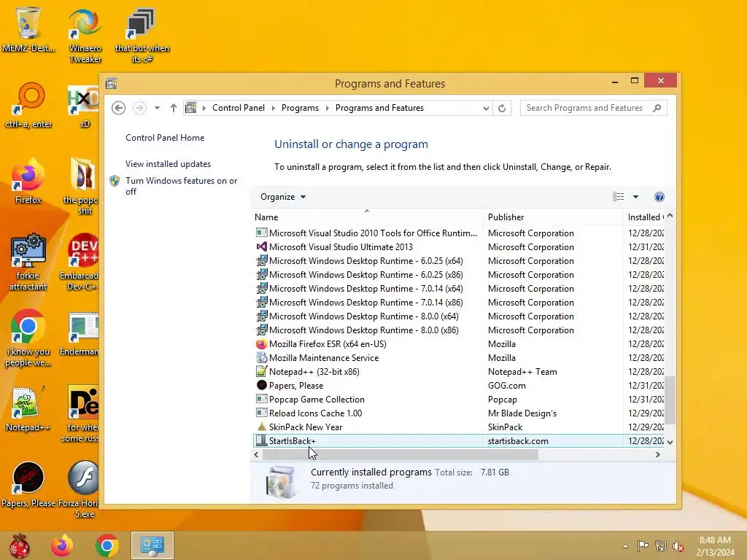Image resolution: width=747 pixels, height=560 pixels.
Task: Click the Up one level arrow
Action: pos(174,108)
